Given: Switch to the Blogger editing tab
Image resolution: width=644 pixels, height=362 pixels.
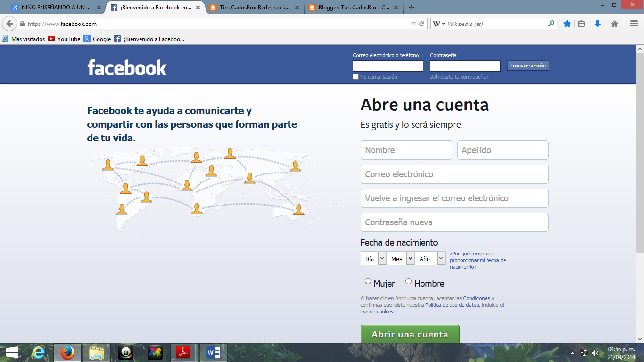Looking at the screenshot, I should (350, 8).
